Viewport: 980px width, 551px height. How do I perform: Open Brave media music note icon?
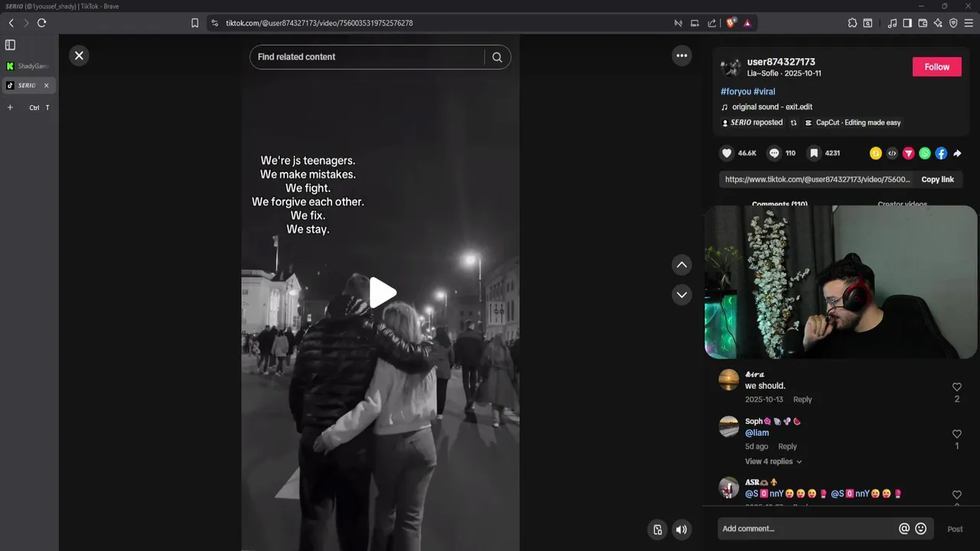[892, 23]
